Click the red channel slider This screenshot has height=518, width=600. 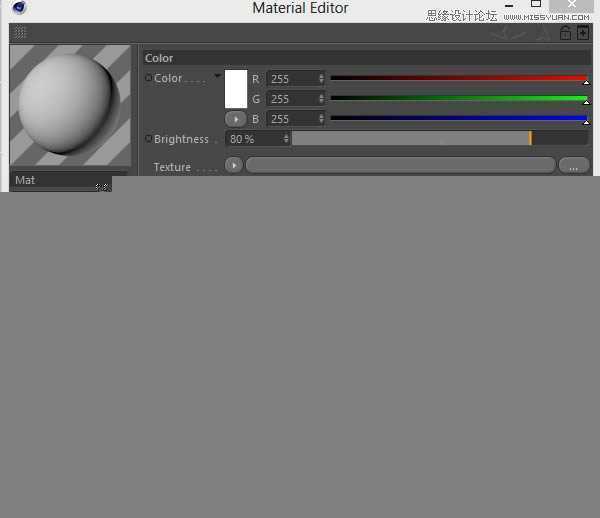tap(459, 78)
